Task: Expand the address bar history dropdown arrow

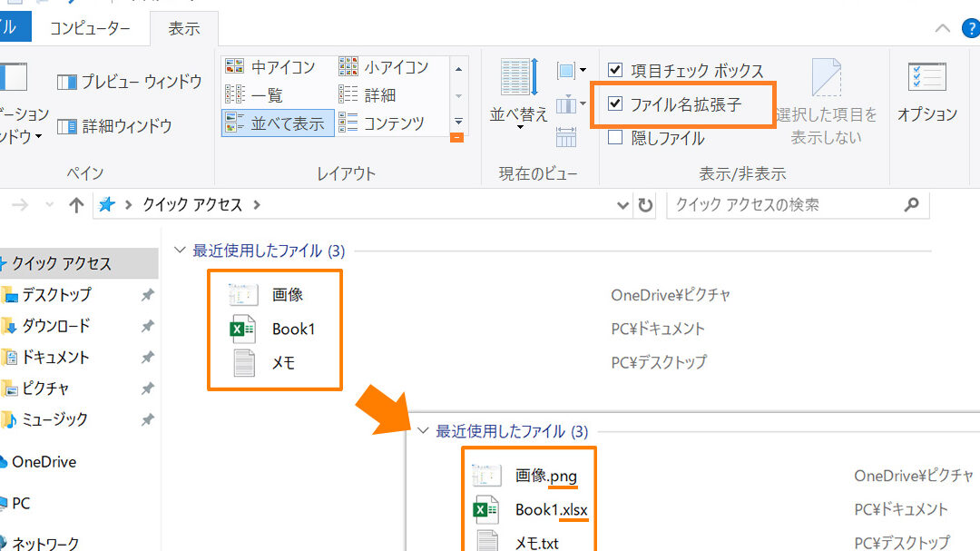Action: 622,205
